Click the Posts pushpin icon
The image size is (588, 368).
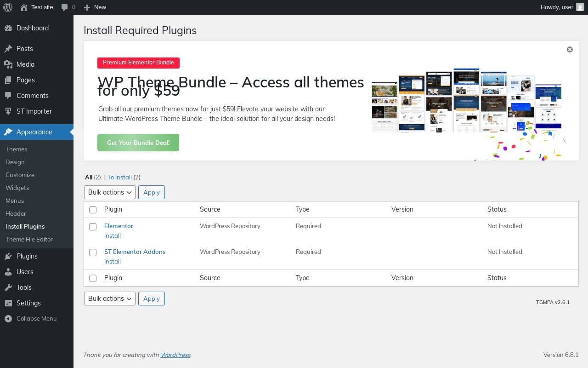click(8, 49)
